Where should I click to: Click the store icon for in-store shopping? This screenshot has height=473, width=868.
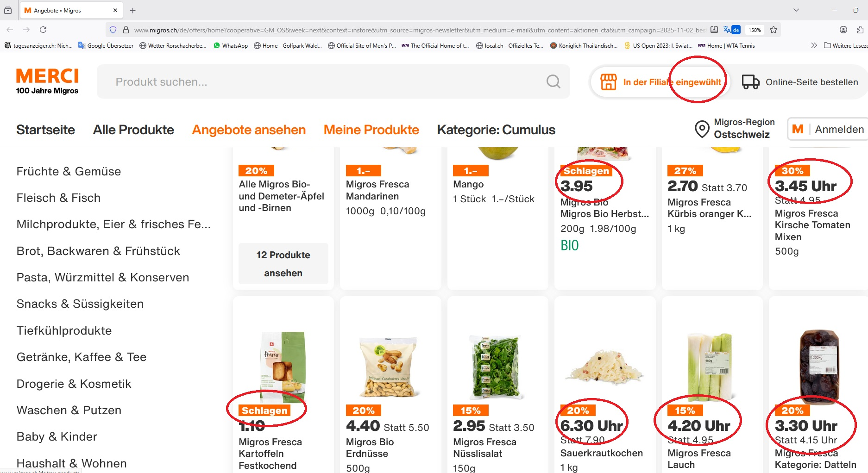pos(608,82)
